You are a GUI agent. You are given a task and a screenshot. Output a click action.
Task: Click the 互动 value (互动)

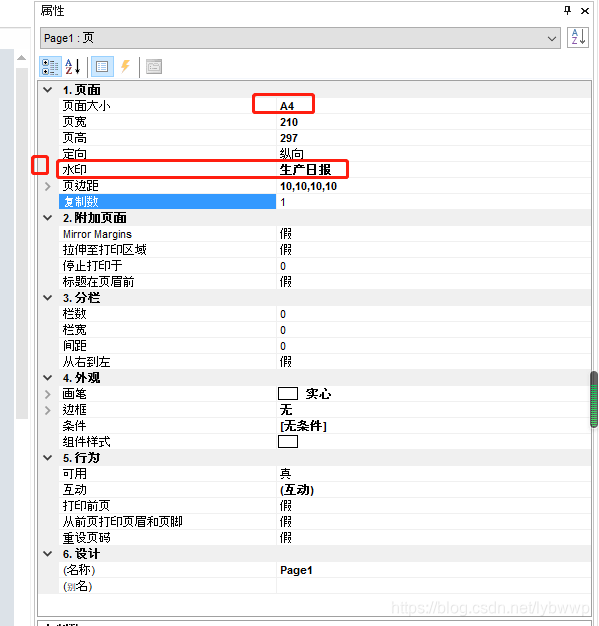pyautogui.click(x=297, y=490)
